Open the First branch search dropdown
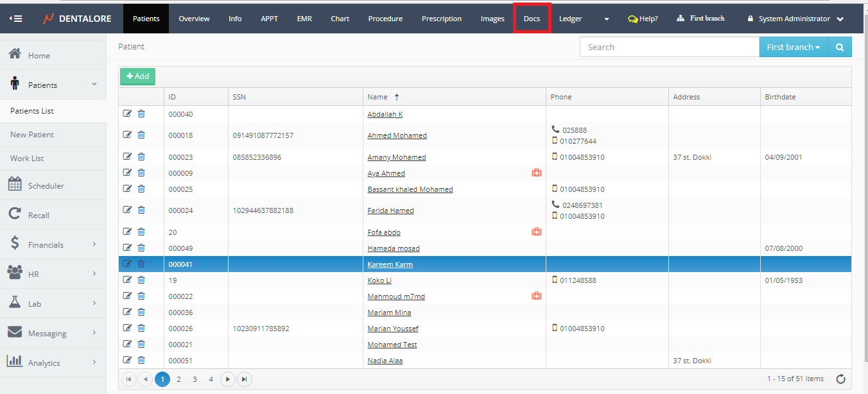 [793, 47]
